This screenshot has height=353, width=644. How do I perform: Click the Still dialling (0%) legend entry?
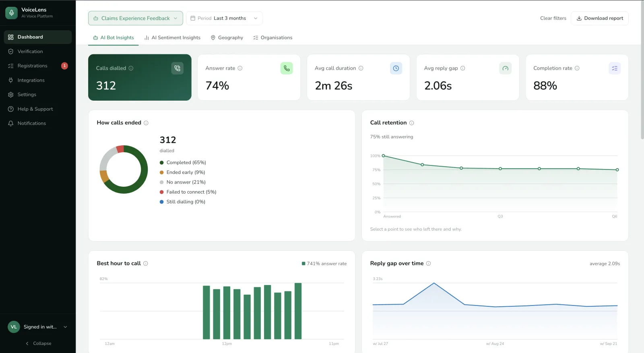(x=182, y=202)
